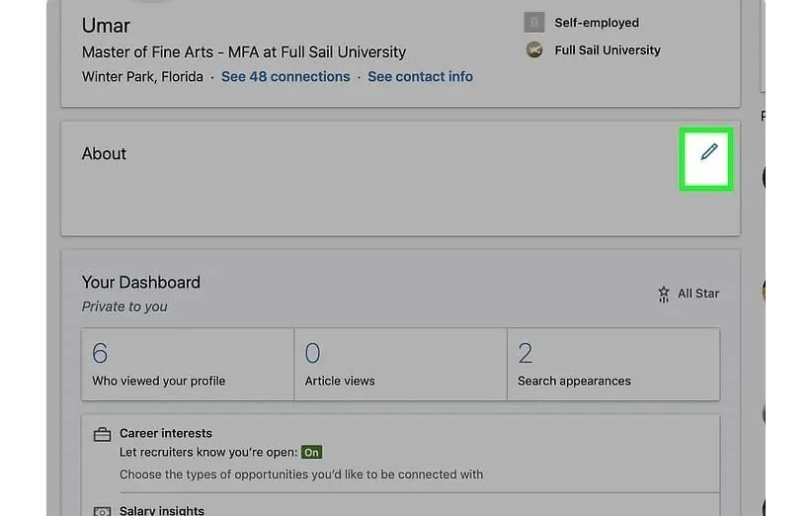Toggle the recruiters open "On" badge
Image resolution: width=812 pixels, height=516 pixels.
[x=312, y=453]
